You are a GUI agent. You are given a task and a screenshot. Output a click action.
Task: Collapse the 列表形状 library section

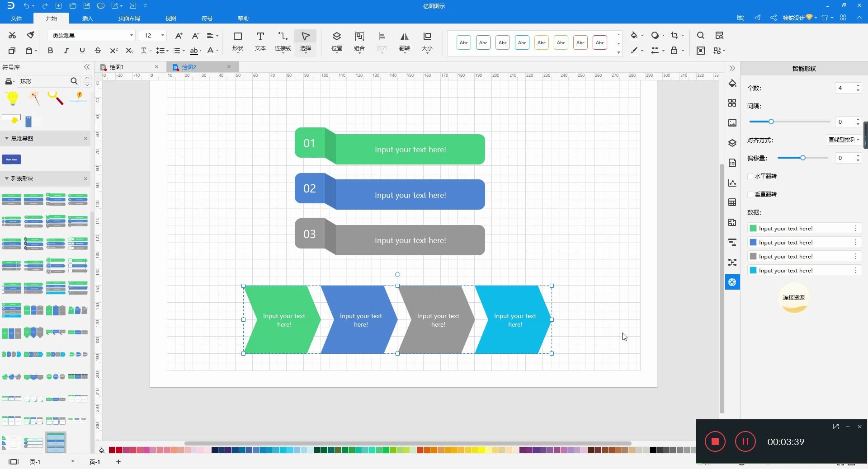click(7, 178)
